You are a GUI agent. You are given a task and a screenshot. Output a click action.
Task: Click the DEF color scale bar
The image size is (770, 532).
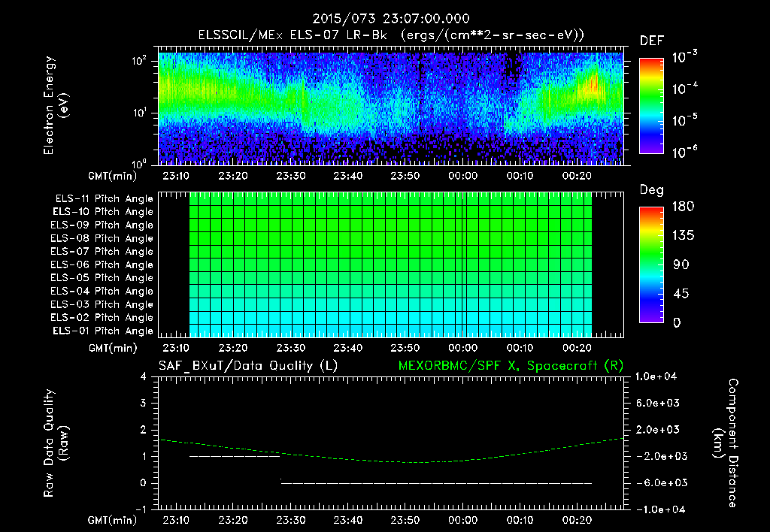click(651, 105)
